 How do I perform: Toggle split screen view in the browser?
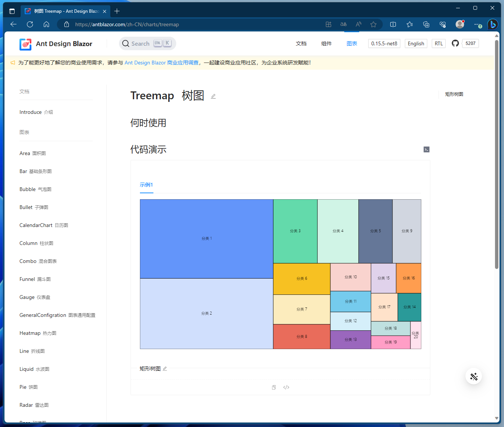393,24
